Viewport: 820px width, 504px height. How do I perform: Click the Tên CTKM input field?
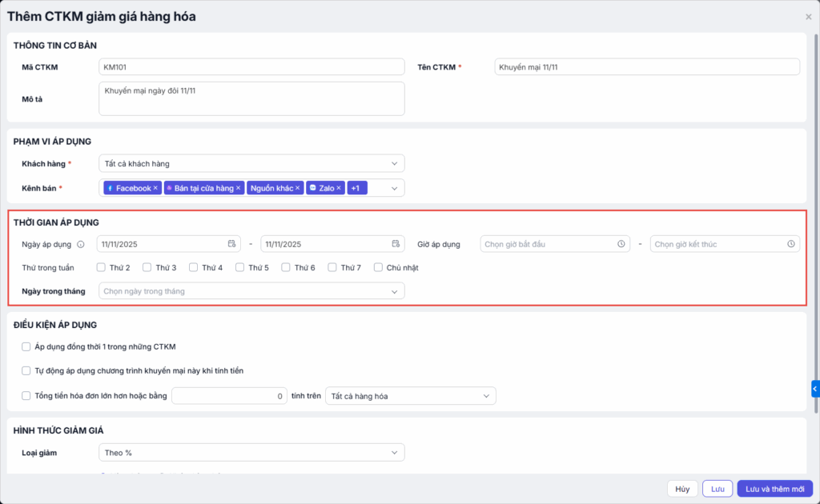tap(647, 67)
